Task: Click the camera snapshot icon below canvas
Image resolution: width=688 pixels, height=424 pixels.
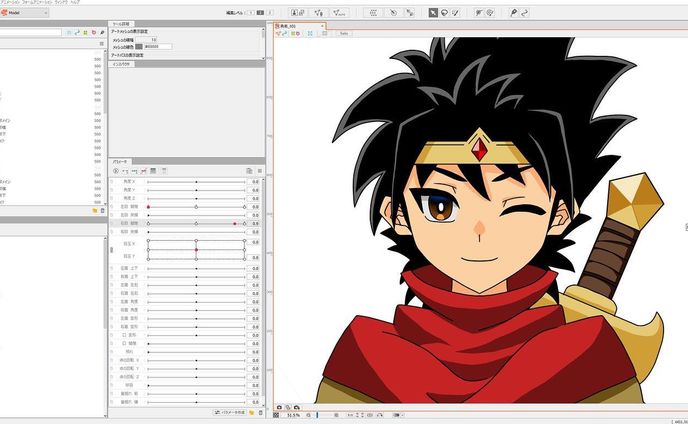Action: pos(279,407)
